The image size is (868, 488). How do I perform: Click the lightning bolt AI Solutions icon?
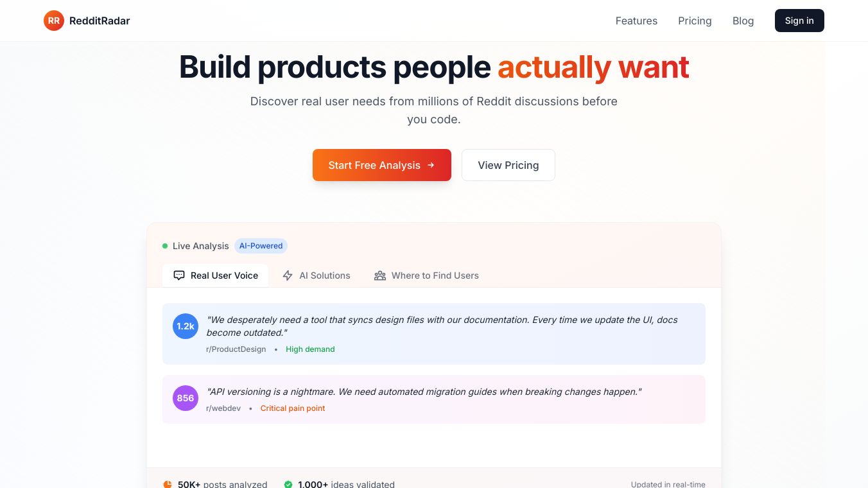pyautogui.click(x=288, y=275)
